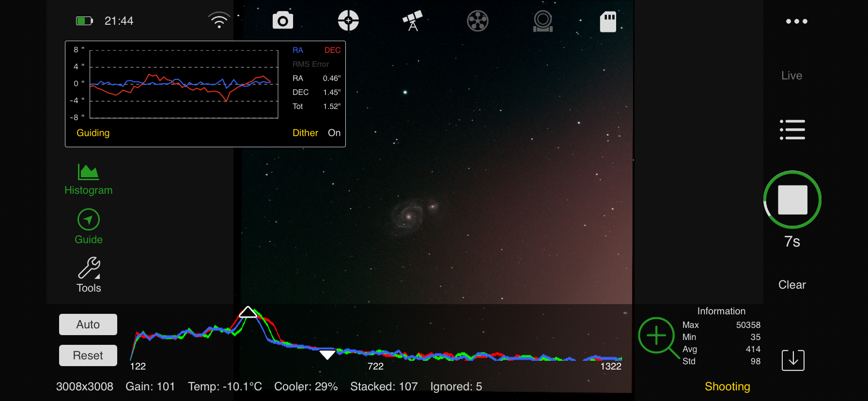
Task: Clear the stacked image
Action: pyautogui.click(x=792, y=285)
